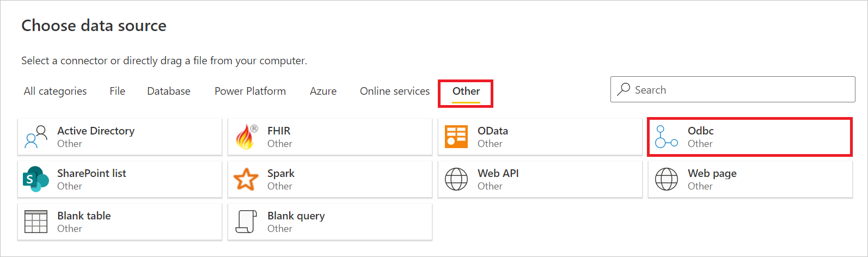
Task: Click the search magnifier icon
Action: 624,89
